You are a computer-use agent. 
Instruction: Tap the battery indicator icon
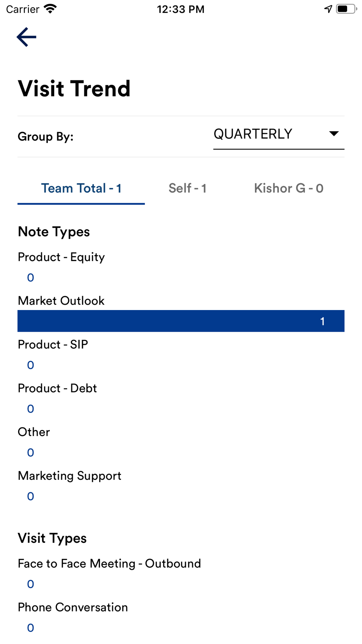pos(345,9)
